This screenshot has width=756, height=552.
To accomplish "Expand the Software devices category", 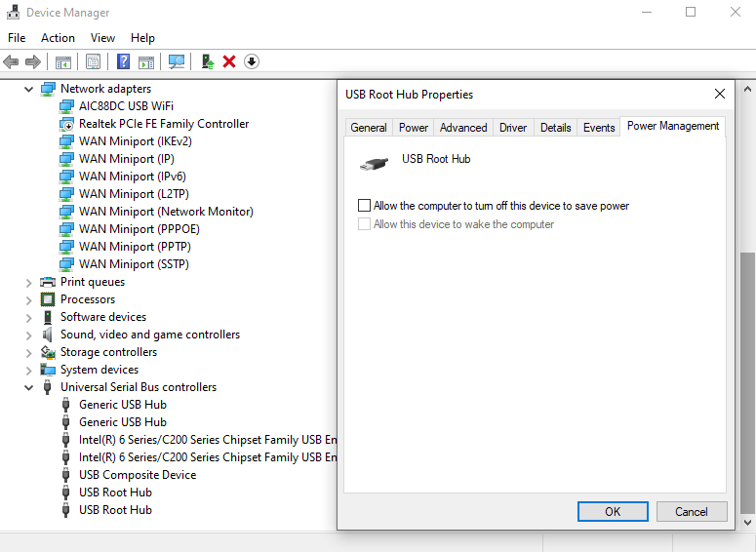I will [x=29, y=318].
